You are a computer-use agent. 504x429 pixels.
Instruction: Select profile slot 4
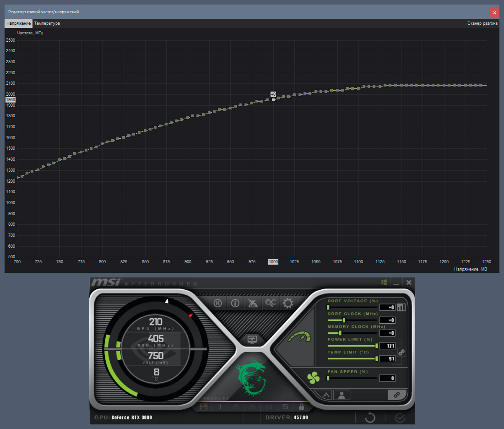tap(269, 407)
